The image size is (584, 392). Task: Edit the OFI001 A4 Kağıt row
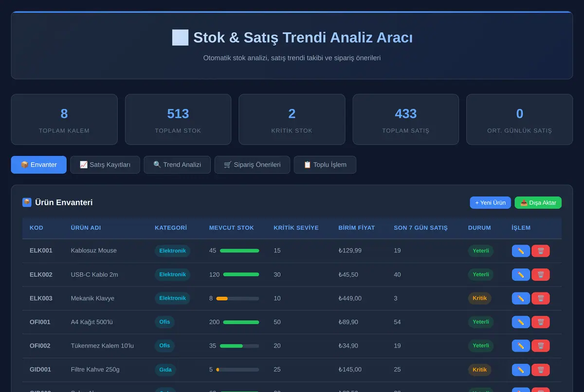521,322
